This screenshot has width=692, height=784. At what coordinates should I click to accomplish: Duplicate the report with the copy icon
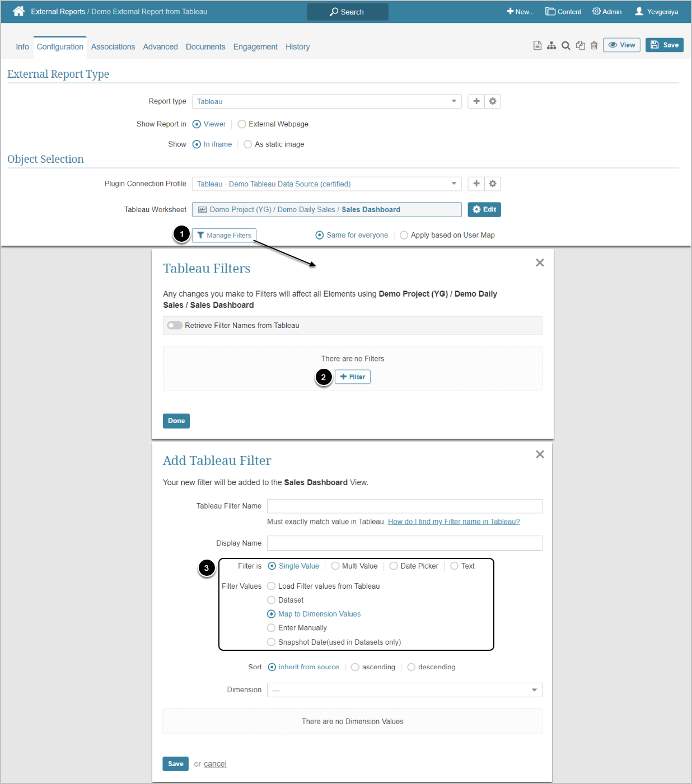point(581,45)
